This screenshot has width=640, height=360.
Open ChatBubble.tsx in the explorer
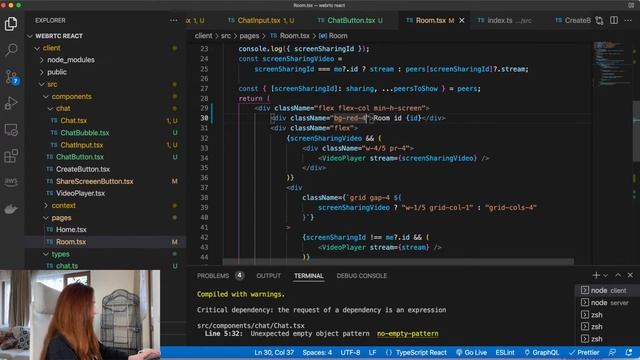pos(105,133)
